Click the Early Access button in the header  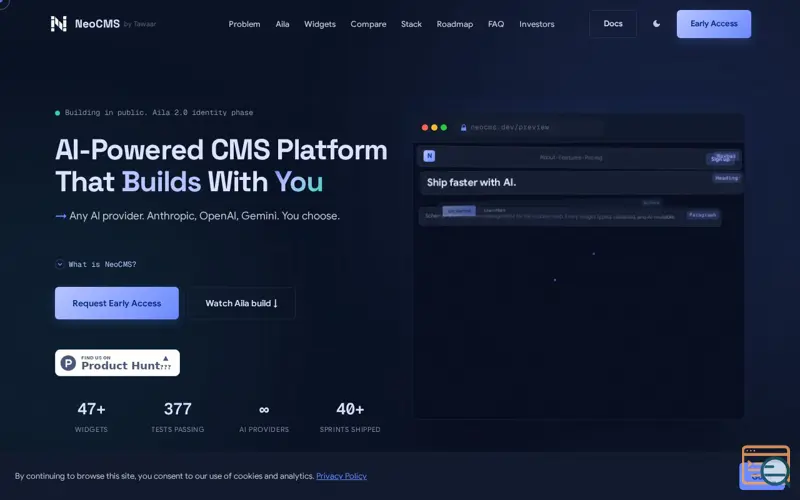point(714,24)
